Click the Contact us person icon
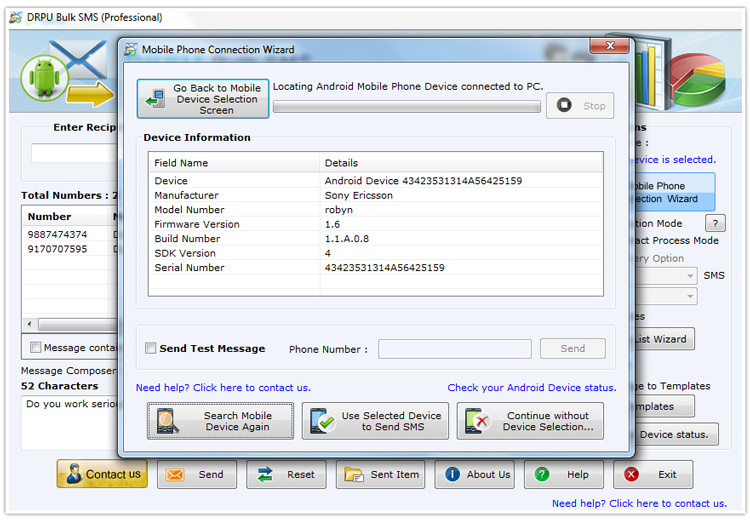Viewport: 750px width, 520px height. pos(74,474)
